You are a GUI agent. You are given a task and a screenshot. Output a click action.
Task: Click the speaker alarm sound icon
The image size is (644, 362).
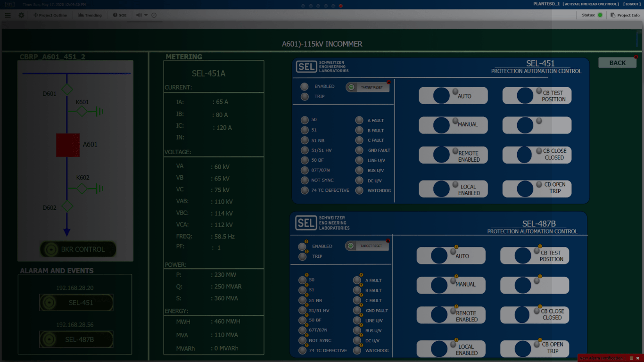click(139, 15)
